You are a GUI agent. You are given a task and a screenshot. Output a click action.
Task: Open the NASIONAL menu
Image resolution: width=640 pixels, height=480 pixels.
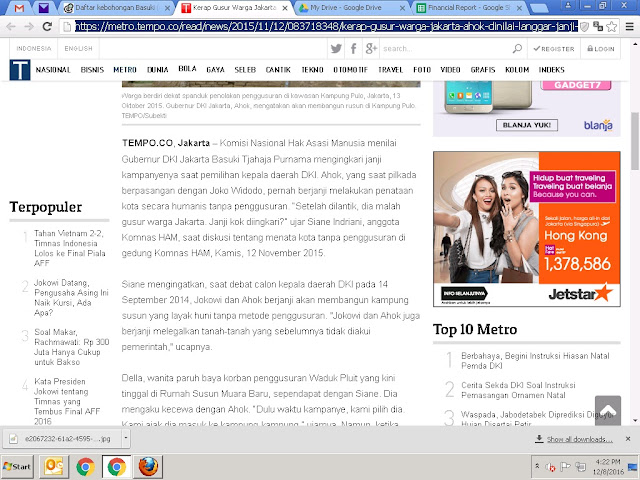tap(53, 70)
